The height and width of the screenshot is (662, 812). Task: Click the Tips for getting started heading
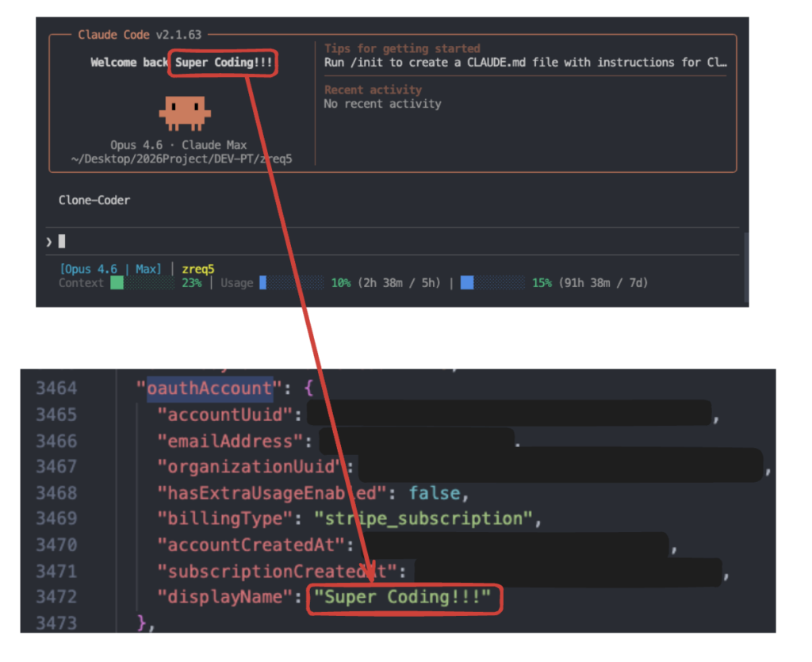point(402,48)
